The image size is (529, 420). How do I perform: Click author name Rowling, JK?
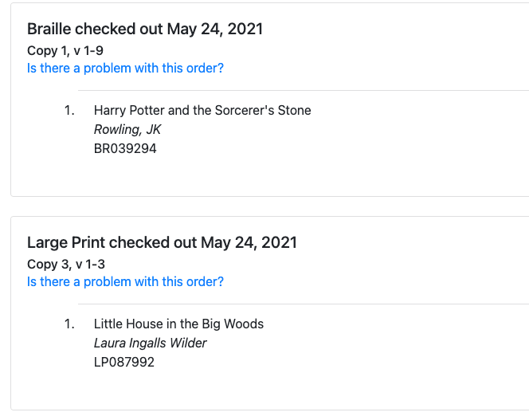point(127,130)
